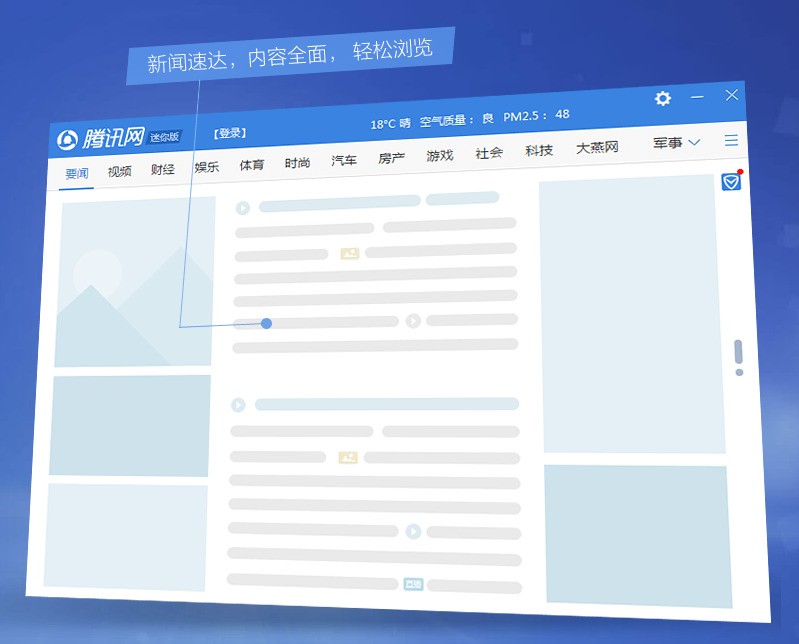The height and width of the screenshot is (644, 799).
Task: Go to the 科技 tab
Action: 539,151
